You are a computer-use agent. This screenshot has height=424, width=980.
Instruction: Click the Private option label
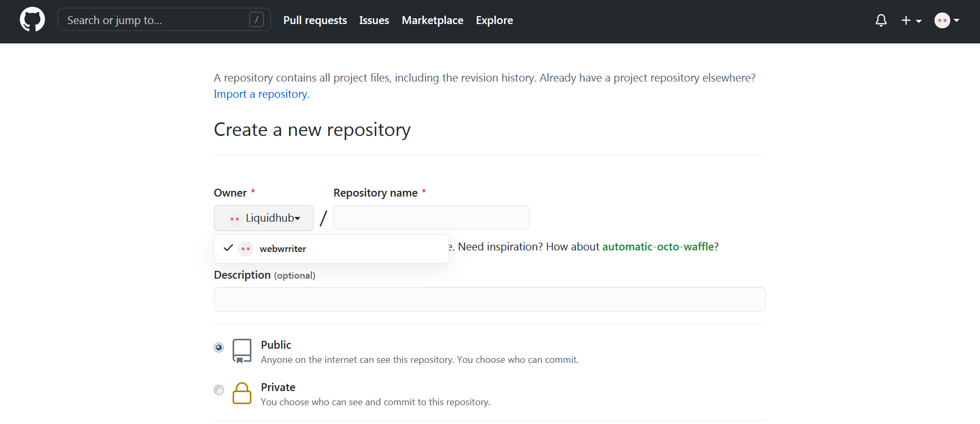click(x=278, y=387)
